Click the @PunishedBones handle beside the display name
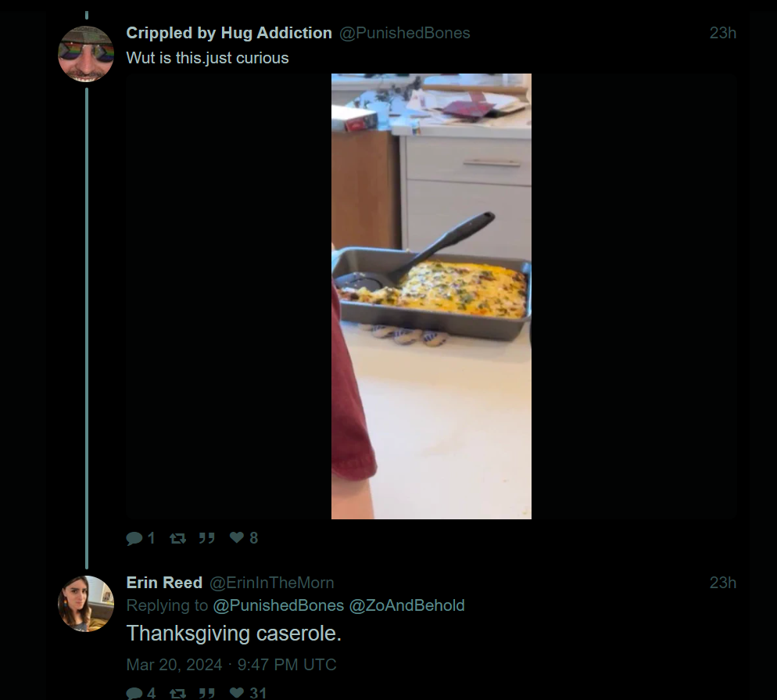The height and width of the screenshot is (700, 777). pyautogui.click(x=404, y=33)
